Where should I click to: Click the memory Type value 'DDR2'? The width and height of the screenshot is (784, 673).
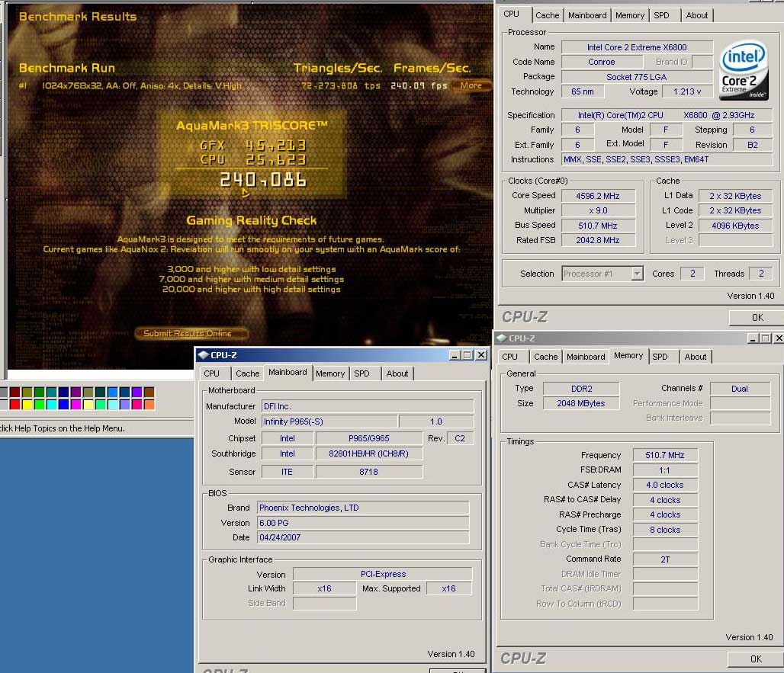coord(581,389)
